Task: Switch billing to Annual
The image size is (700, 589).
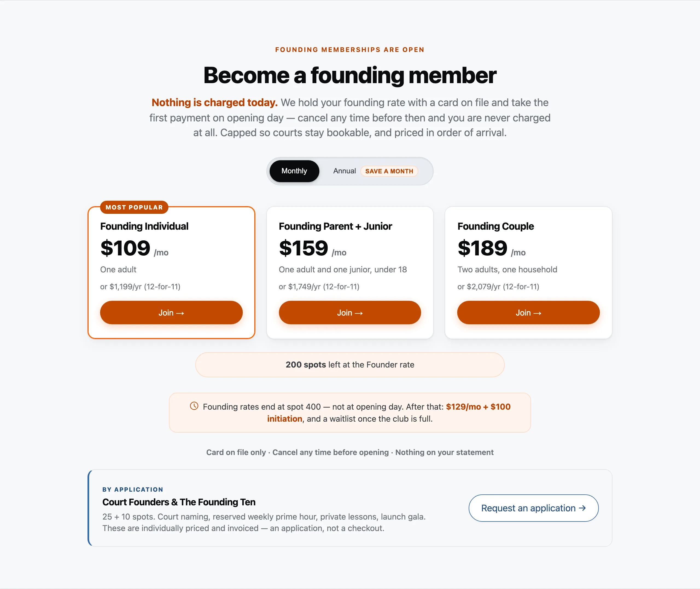Action: 344,171
